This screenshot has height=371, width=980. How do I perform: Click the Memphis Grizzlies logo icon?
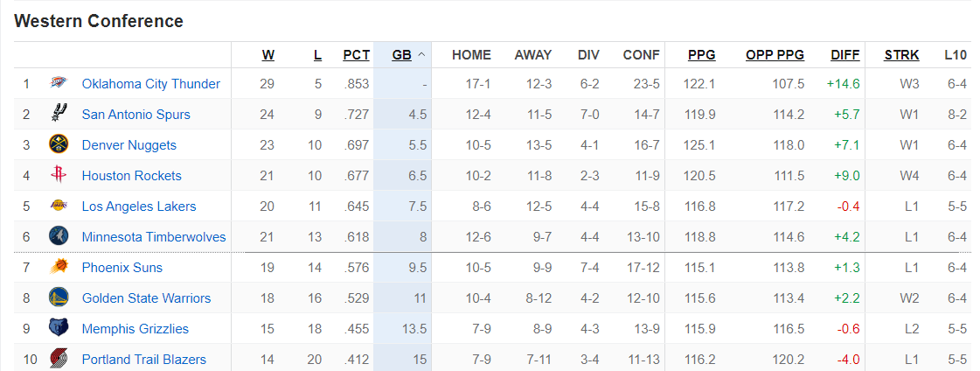click(59, 329)
